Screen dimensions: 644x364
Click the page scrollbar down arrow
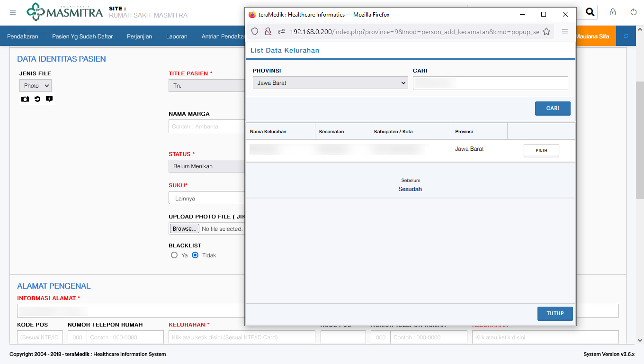(640, 340)
